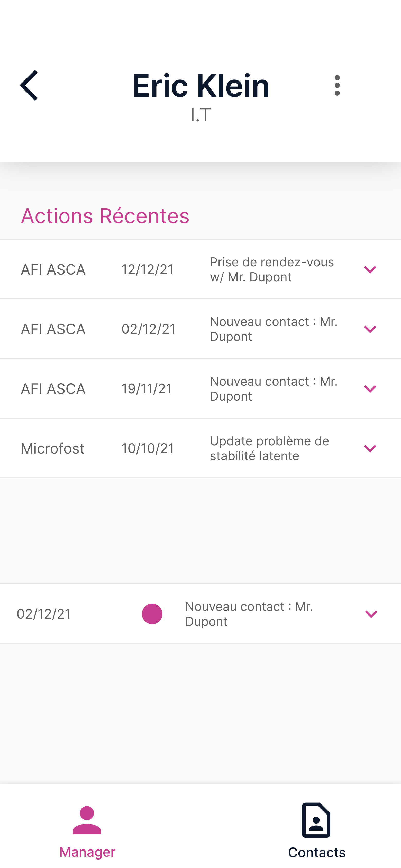Expand the 12/12/21 AFI ASCA action
Image resolution: width=401 pixels, height=868 pixels.
point(370,269)
